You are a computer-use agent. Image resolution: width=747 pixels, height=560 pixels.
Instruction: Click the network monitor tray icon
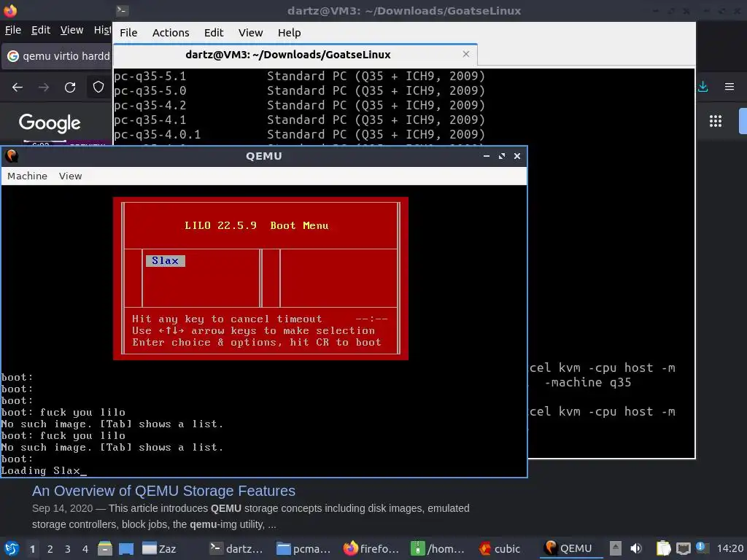coord(683,548)
